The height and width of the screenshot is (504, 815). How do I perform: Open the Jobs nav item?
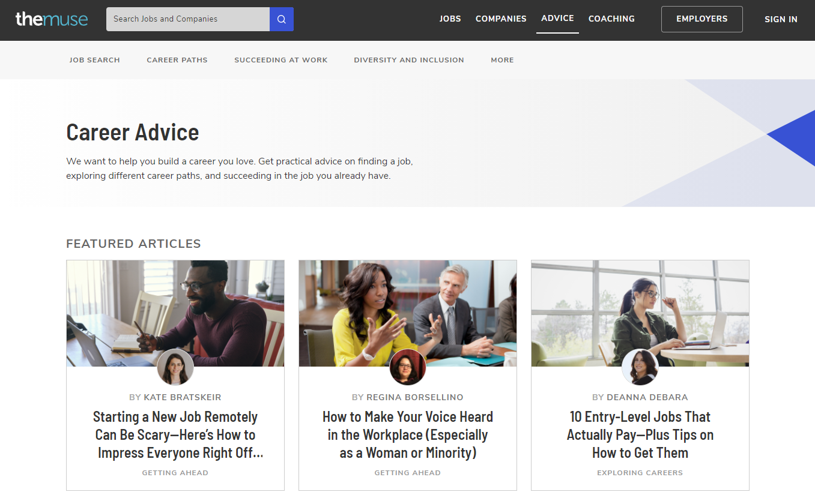coord(450,19)
